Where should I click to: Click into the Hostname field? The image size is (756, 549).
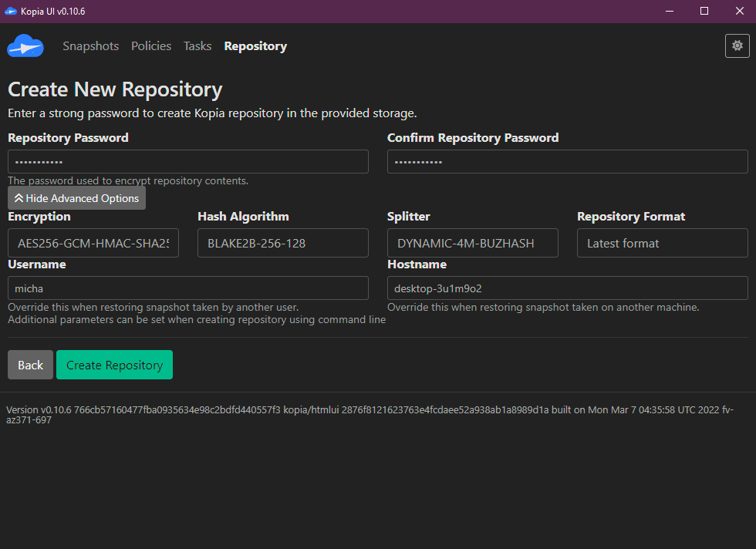coord(567,288)
